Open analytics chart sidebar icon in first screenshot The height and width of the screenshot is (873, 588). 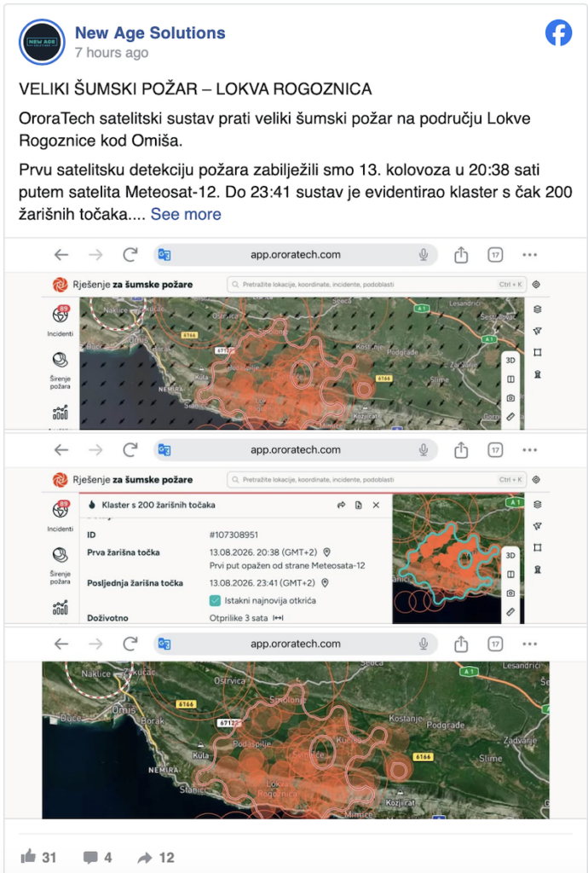pyautogui.click(x=61, y=413)
